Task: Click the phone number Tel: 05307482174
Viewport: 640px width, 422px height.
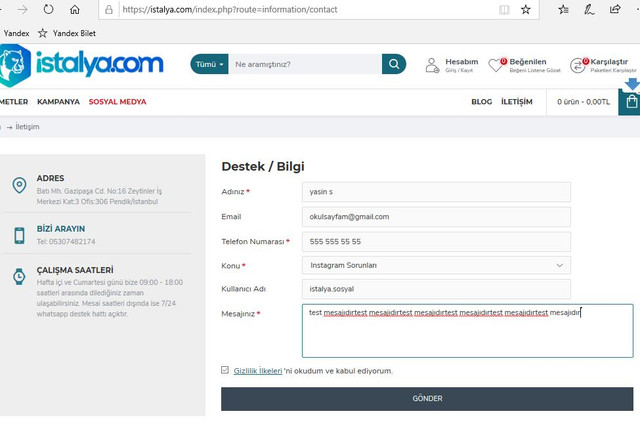Action: point(66,242)
